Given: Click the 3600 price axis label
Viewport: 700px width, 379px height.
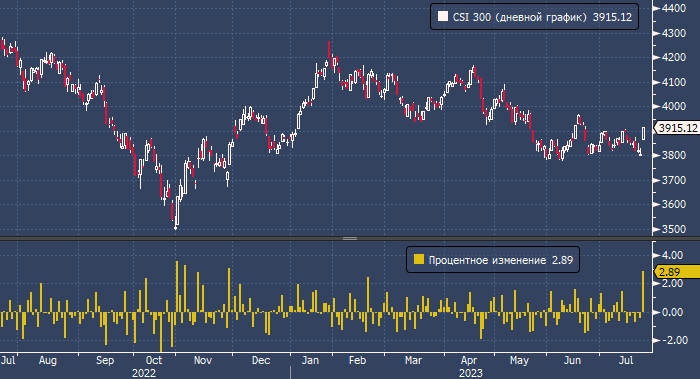Looking at the screenshot, I should click(x=674, y=204).
